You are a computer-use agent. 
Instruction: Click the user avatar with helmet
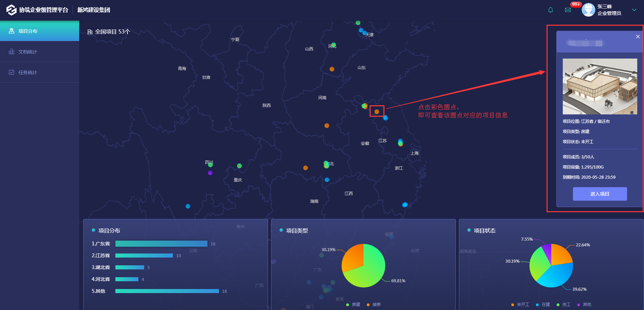tap(588, 10)
